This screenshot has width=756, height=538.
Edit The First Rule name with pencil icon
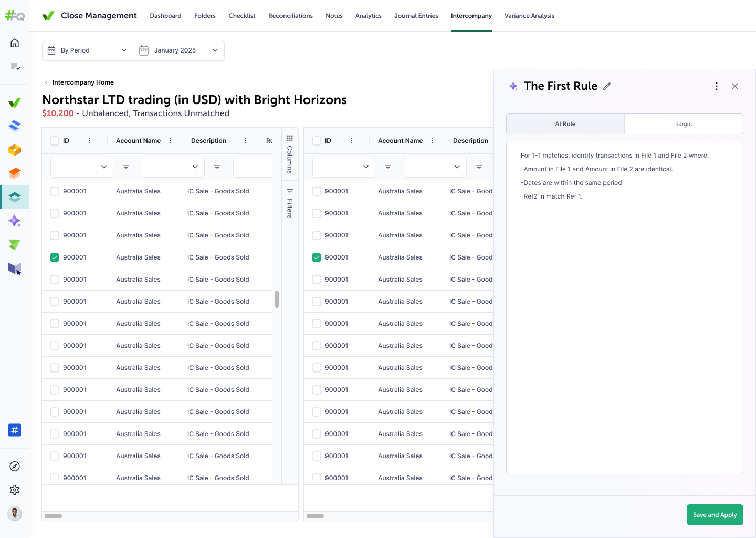click(607, 86)
